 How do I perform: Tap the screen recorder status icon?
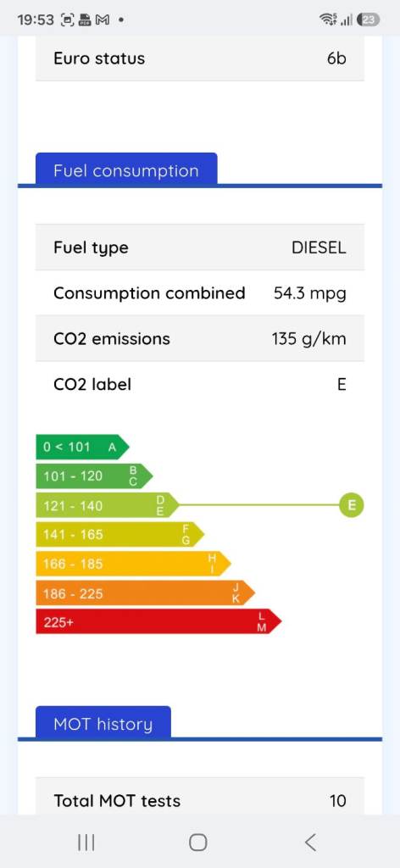(x=67, y=20)
